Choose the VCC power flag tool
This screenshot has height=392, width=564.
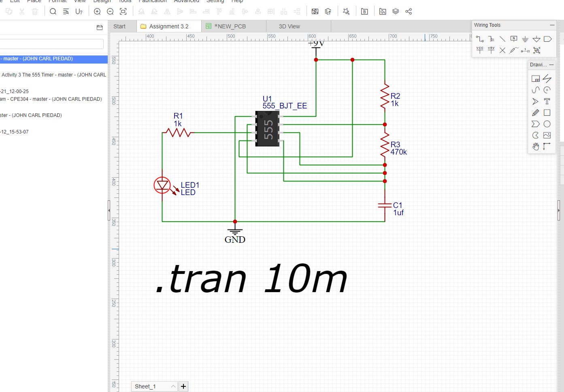pyautogui.click(x=480, y=50)
